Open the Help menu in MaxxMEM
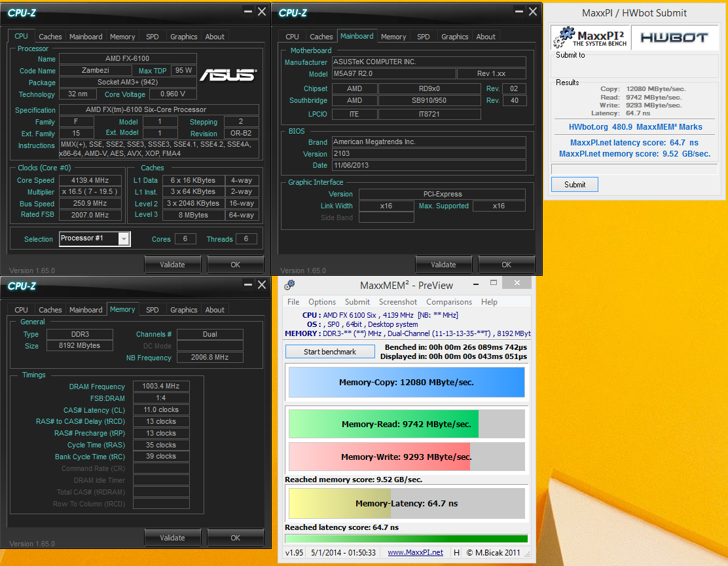The height and width of the screenshot is (566, 728). point(489,301)
